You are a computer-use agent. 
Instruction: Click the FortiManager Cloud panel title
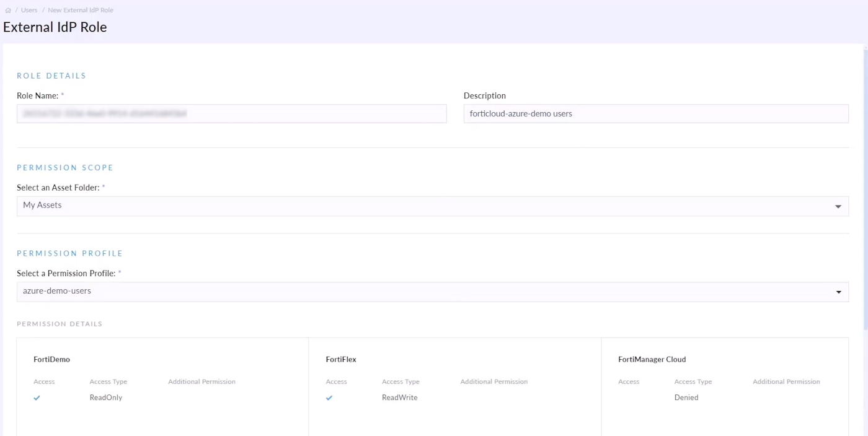pos(650,359)
